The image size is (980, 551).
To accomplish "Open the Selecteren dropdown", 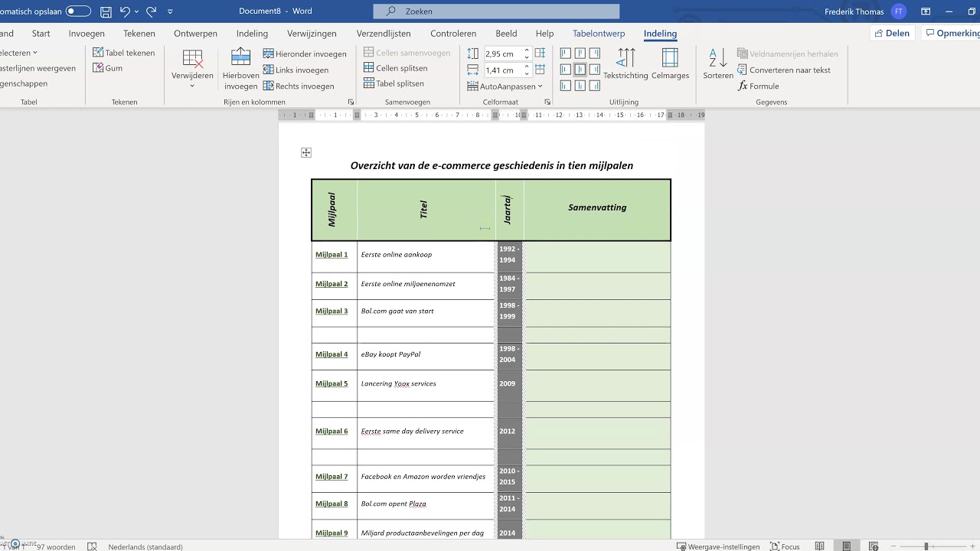I will (x=18, y=53).
